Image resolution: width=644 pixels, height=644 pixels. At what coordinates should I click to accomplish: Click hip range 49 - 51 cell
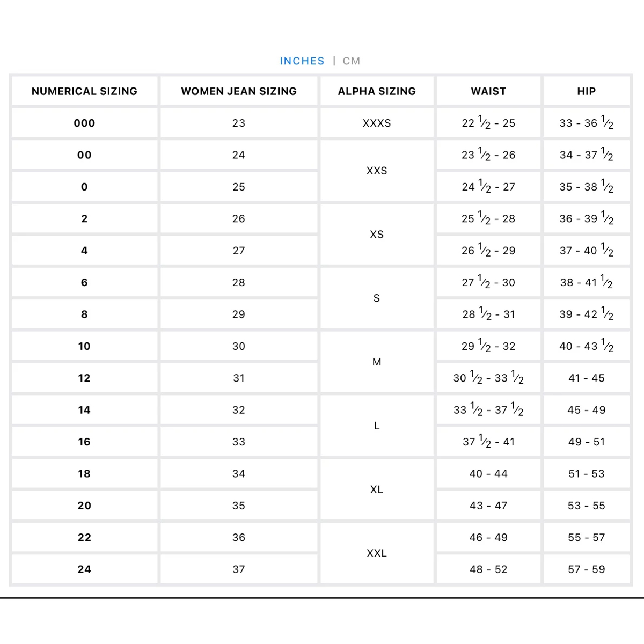click(587, 442)
